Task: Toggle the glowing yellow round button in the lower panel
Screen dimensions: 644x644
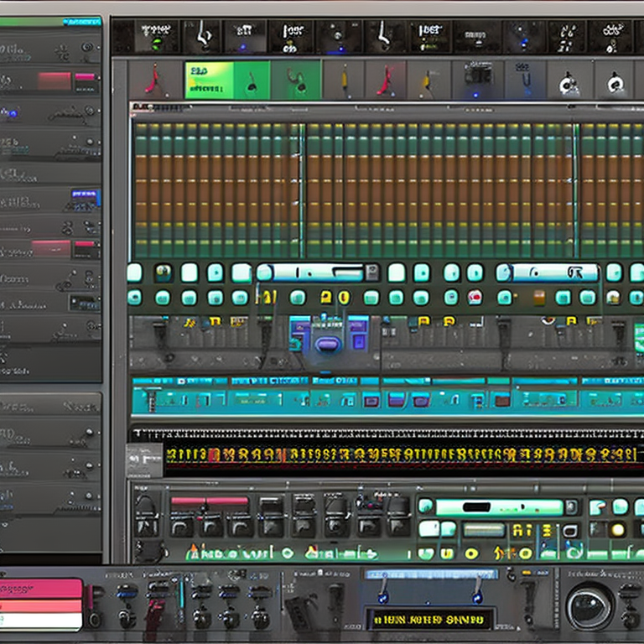Action: (618, 530)
